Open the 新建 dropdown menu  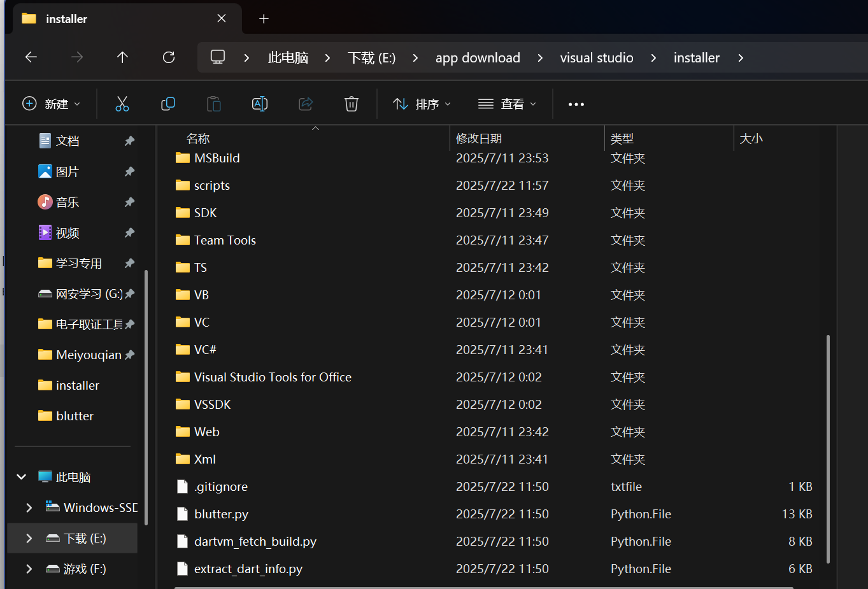pyautogui.click(x=52, y=104)
